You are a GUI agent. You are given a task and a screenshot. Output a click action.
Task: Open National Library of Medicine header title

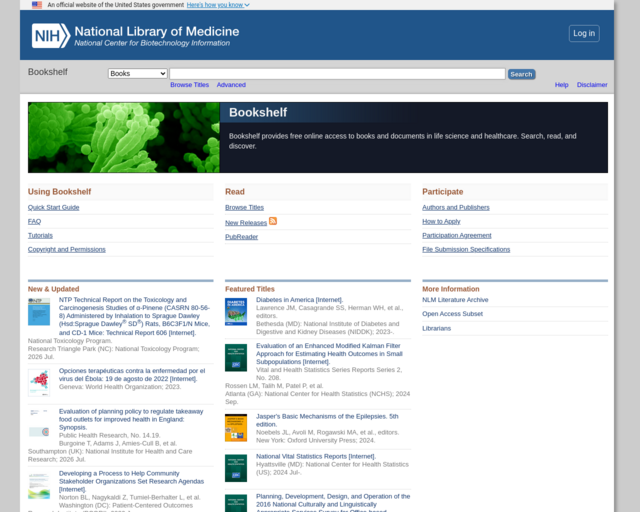(157, 31)
